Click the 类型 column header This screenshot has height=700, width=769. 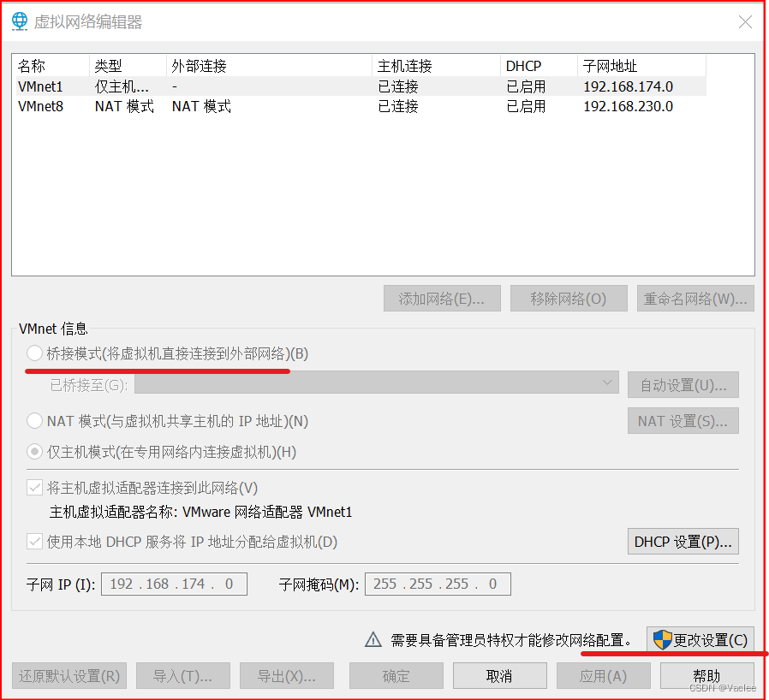coord(128,66)
